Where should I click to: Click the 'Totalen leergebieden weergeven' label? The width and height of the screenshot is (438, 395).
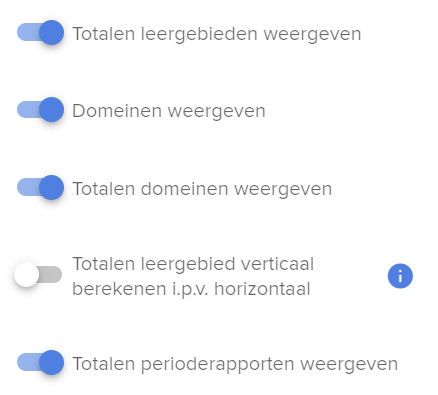(x=217, y=34)
